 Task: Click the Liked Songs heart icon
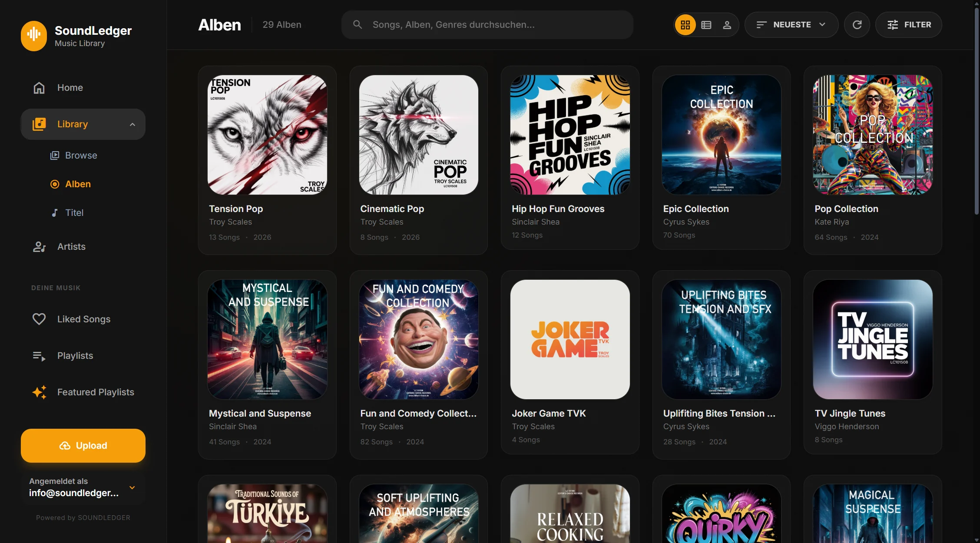39,319
